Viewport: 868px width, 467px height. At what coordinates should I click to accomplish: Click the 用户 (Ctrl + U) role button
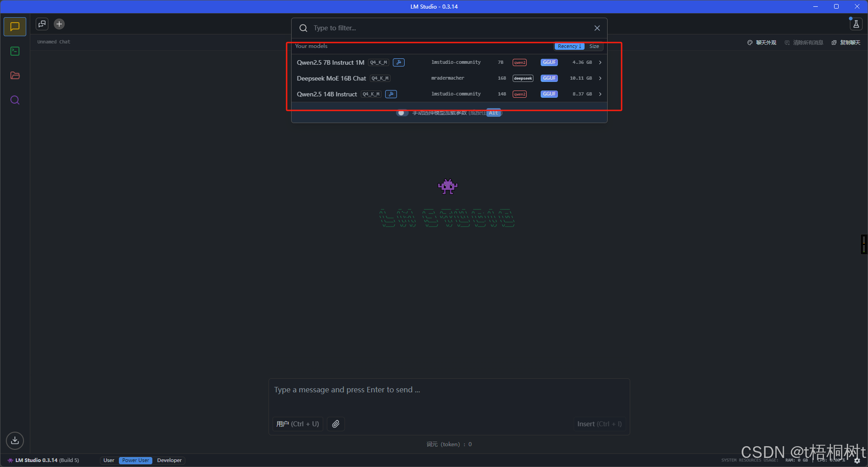pyautogui.click(x=298, y=424)
